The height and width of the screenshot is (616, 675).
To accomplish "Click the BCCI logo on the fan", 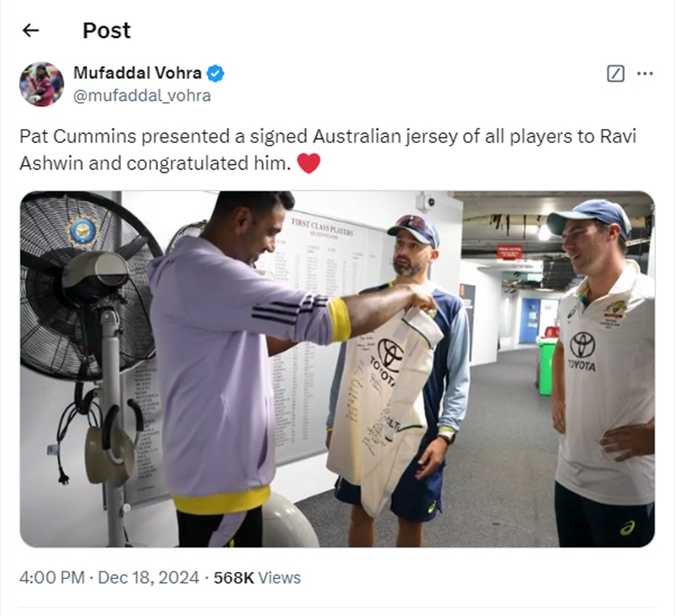I will (x=83, y=230).
